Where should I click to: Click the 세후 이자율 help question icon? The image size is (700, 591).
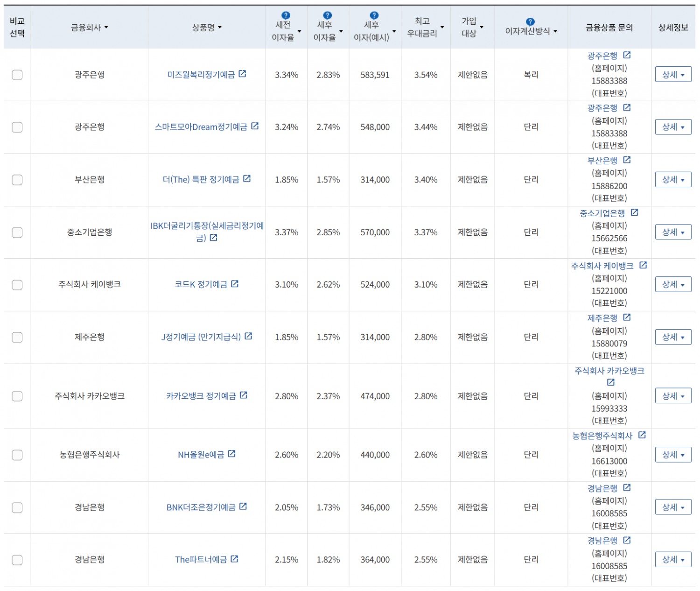pyautogui.click(x=328, y=15)
